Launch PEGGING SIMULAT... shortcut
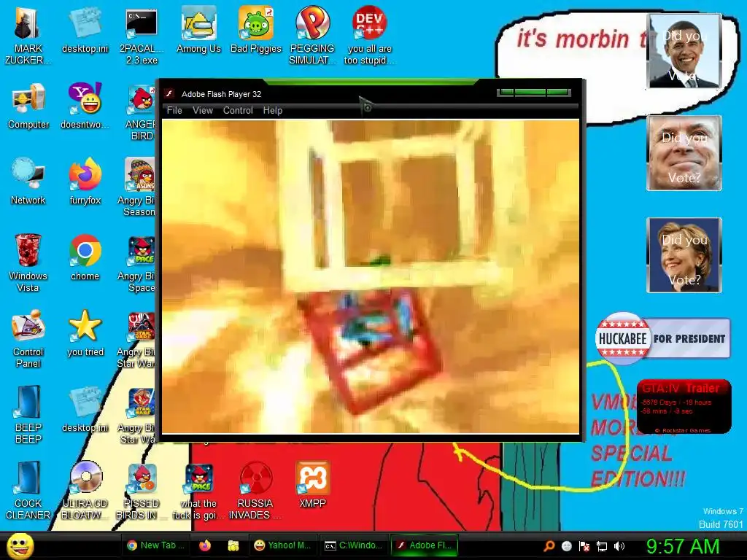This screenshot has width=747, height=560. [x=312, y=36]
